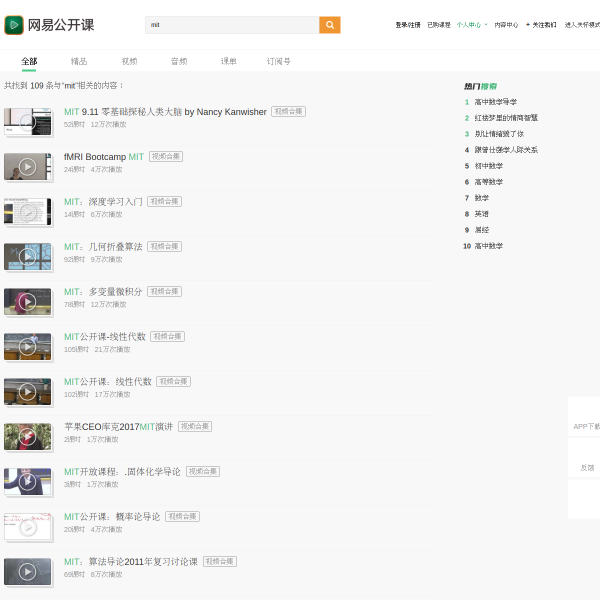Click the 登录/注册 link
This screenshot has height=600, width=600.
408,25
